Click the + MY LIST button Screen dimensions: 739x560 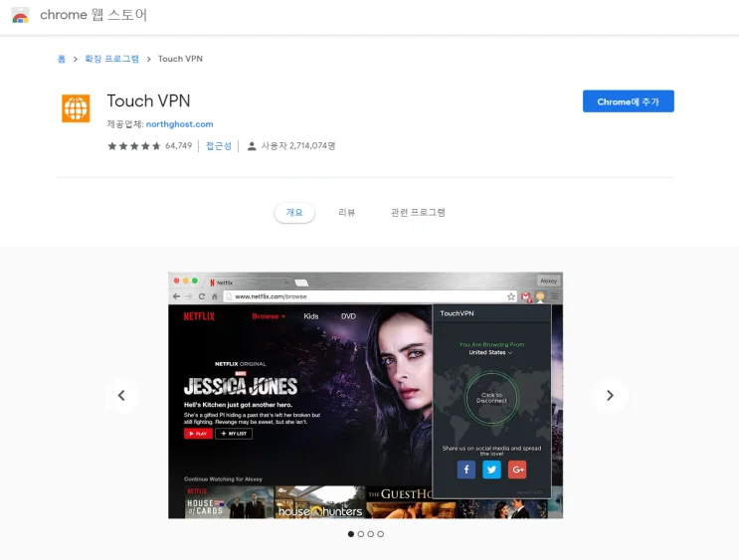coord(234,434)
